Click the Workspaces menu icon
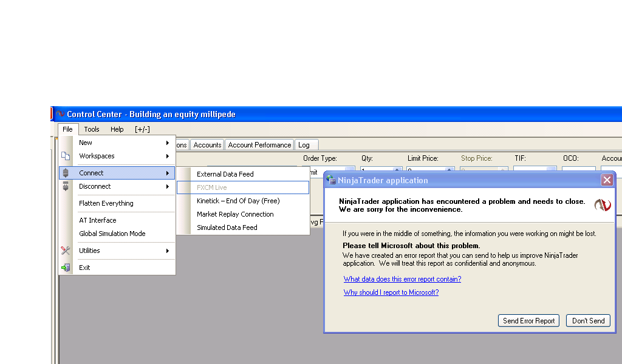The height and width of the screenshot is (364, 622). [x=66, y=156]
